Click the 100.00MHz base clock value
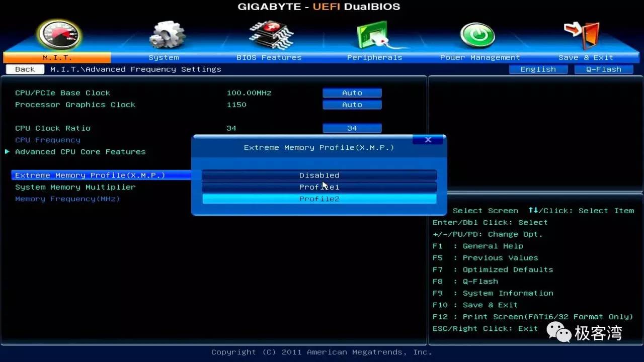This screenshot has width=644, height=362. pos(249,93)
